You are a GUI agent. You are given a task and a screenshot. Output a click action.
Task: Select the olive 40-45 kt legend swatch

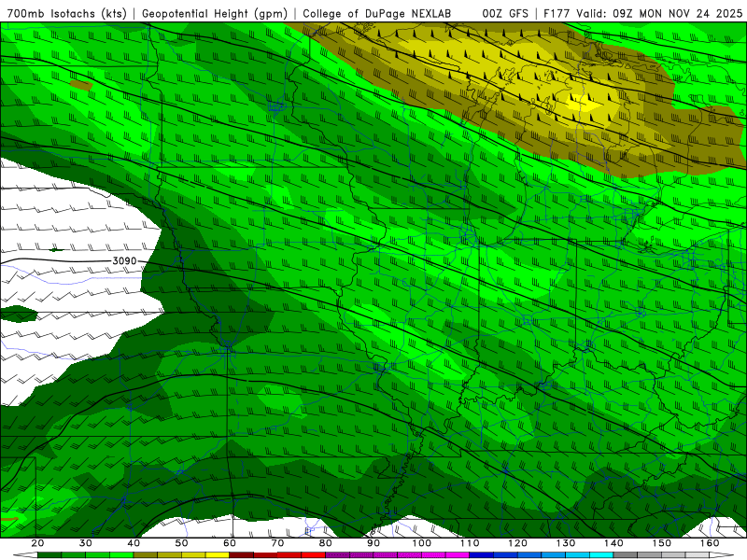pos(146,555)
